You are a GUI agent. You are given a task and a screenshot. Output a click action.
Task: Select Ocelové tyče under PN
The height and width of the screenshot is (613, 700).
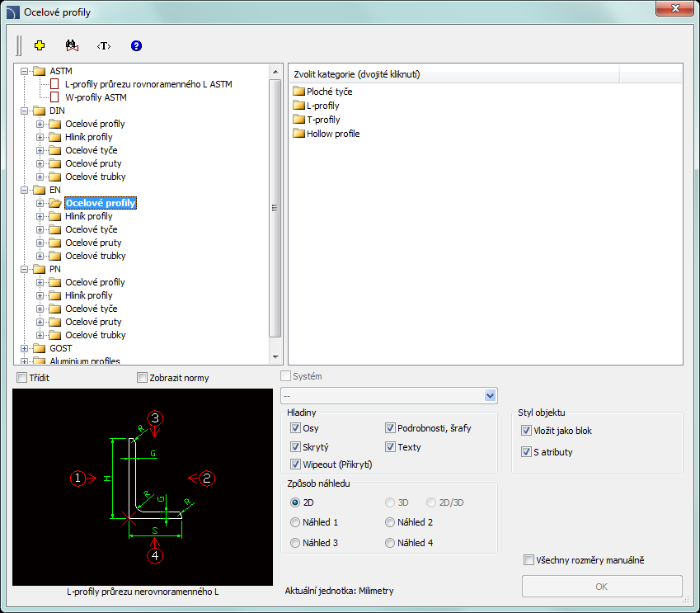coord(92,309)
